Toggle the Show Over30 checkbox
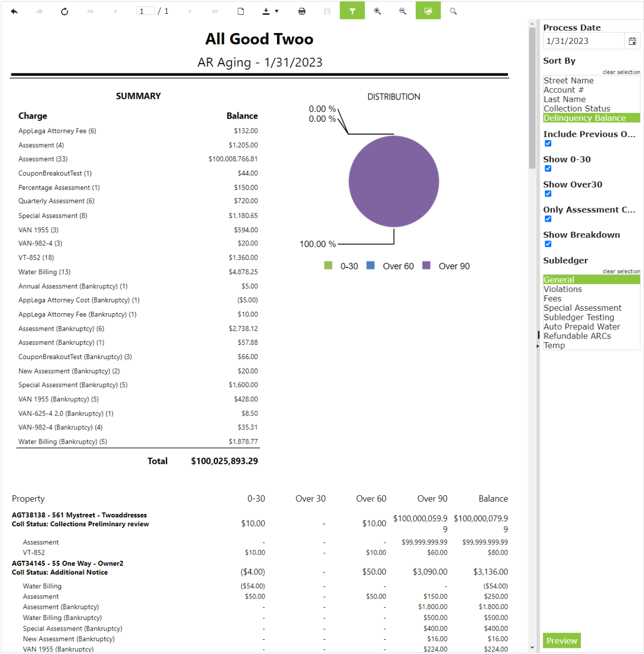Screen dimensions: 644x654 coord(548,194)
